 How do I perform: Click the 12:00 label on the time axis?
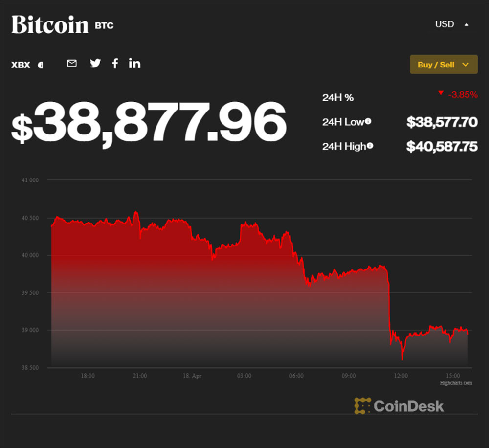(400, 376)
